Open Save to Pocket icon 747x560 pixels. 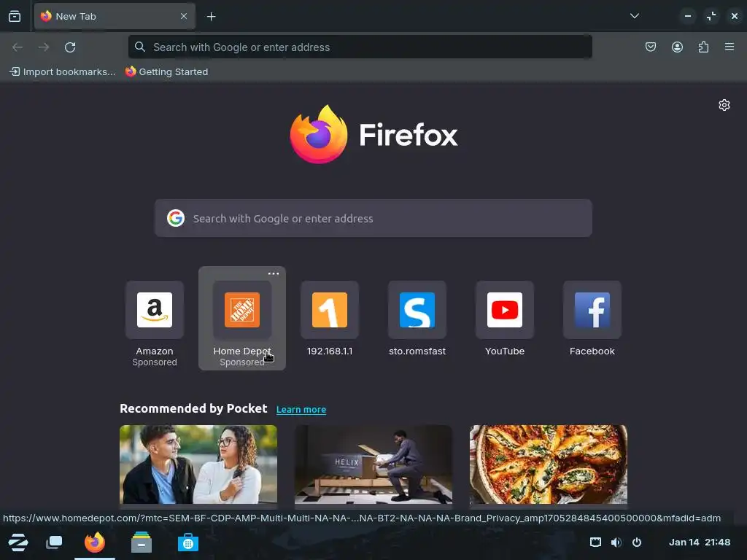click(650, 47)
